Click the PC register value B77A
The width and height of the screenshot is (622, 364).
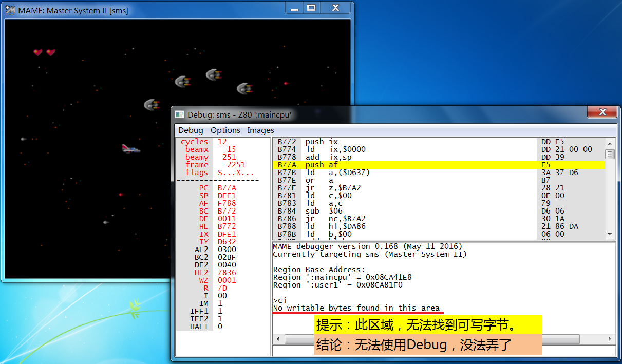coord(227,188)
